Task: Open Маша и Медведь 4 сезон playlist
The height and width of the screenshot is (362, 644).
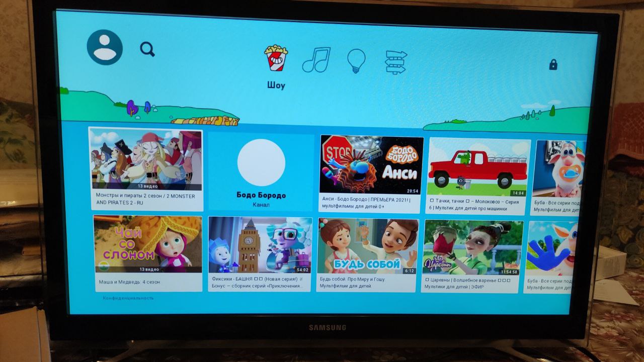Action: 147,245
